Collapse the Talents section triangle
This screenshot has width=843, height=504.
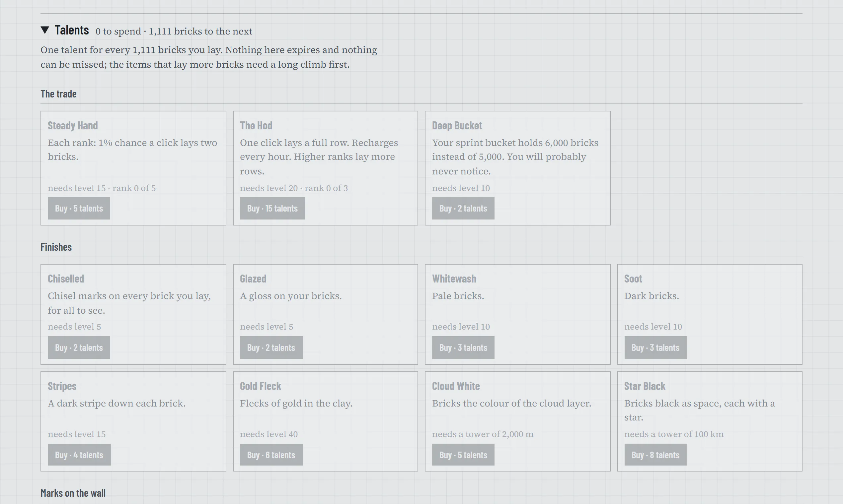pos(45,30)
